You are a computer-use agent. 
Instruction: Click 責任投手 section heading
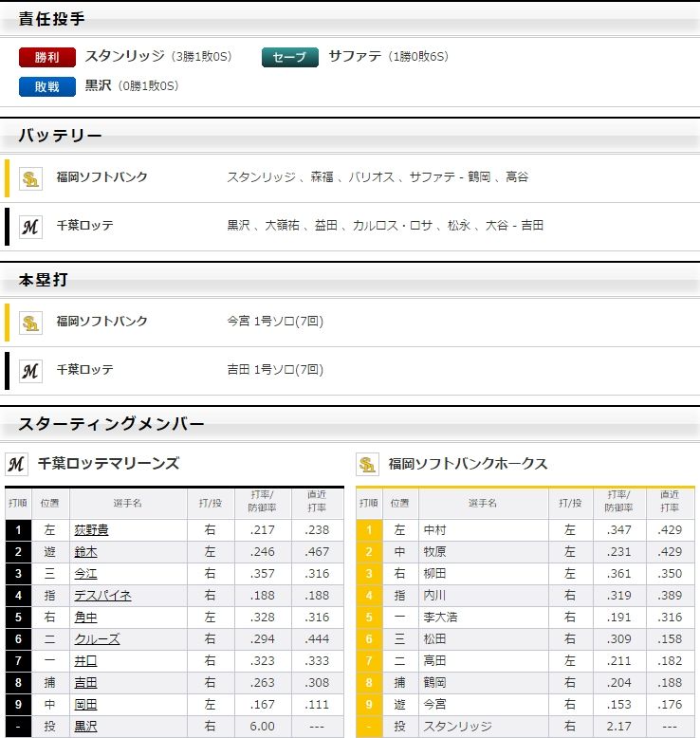[x=52, y=19]
